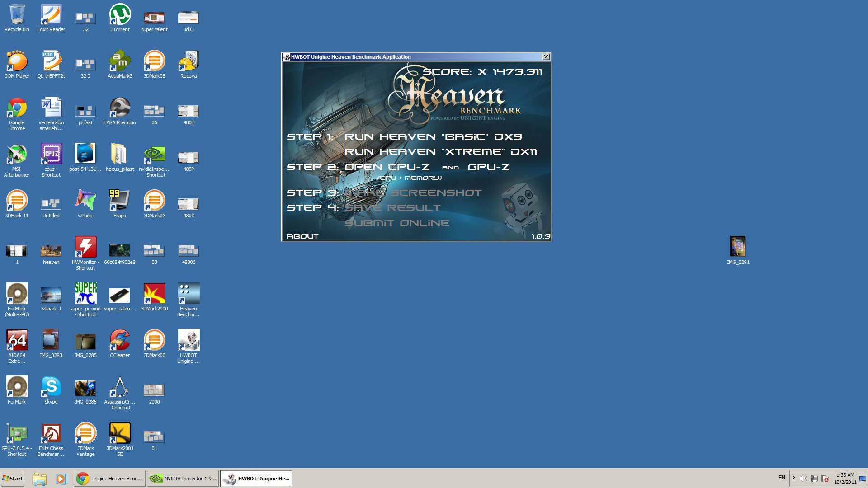Click Make Screenshot in step 3
868x488 pixels.
click(413, 193)
